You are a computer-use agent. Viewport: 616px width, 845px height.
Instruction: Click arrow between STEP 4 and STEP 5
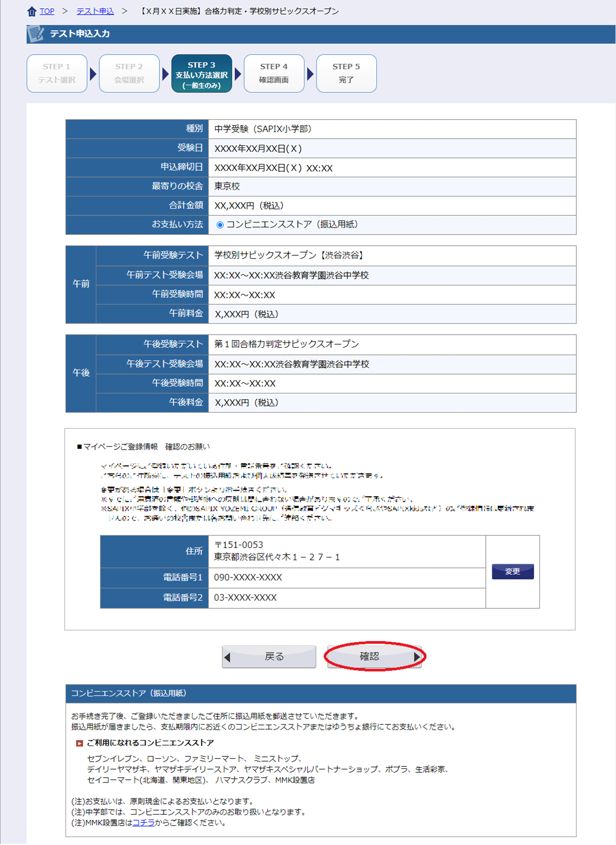pyautogui.click(x=310, y=74)
